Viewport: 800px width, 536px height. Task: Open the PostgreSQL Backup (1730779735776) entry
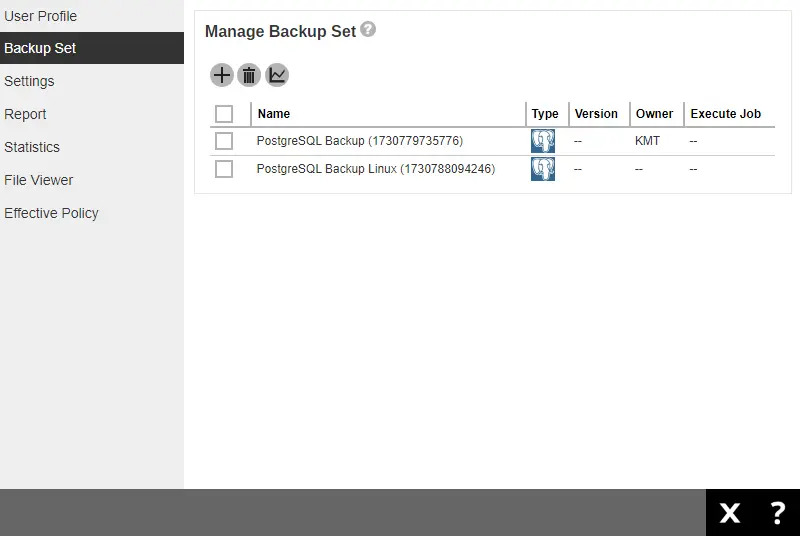pos(359,141)
